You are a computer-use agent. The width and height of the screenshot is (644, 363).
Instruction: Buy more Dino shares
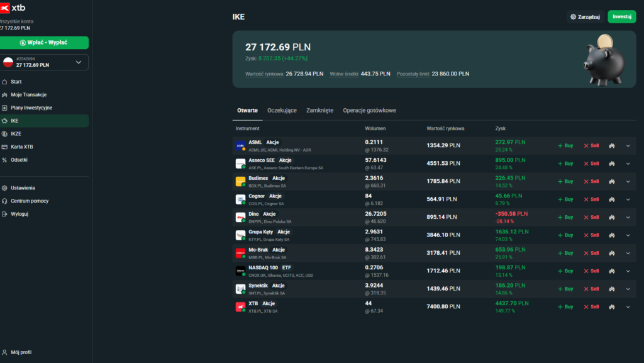[x=565, y=217]
